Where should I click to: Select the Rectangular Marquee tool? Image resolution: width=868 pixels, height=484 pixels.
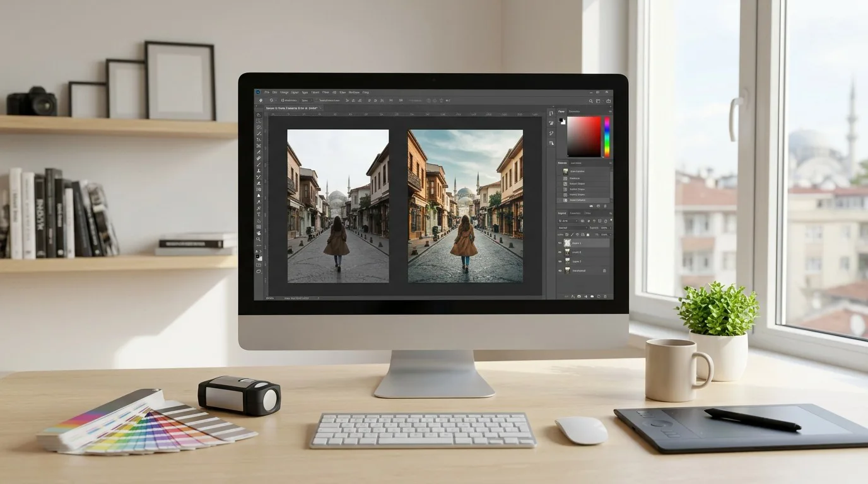(259, 121)
